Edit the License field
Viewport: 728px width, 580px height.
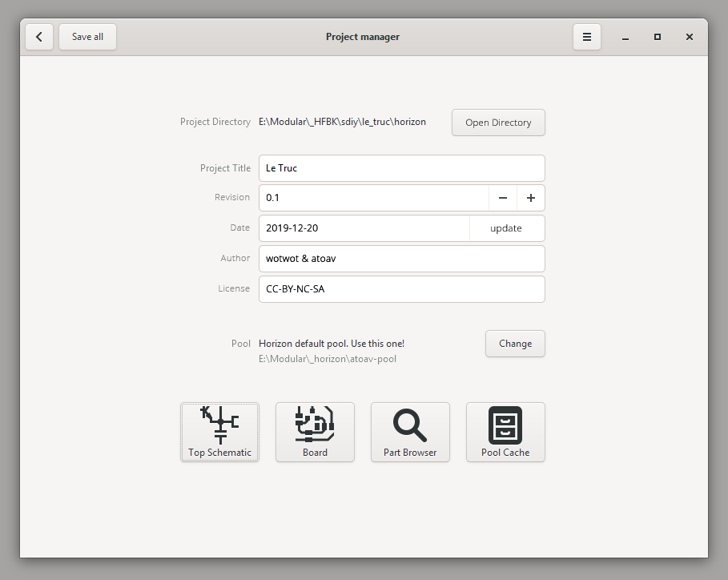401,289
